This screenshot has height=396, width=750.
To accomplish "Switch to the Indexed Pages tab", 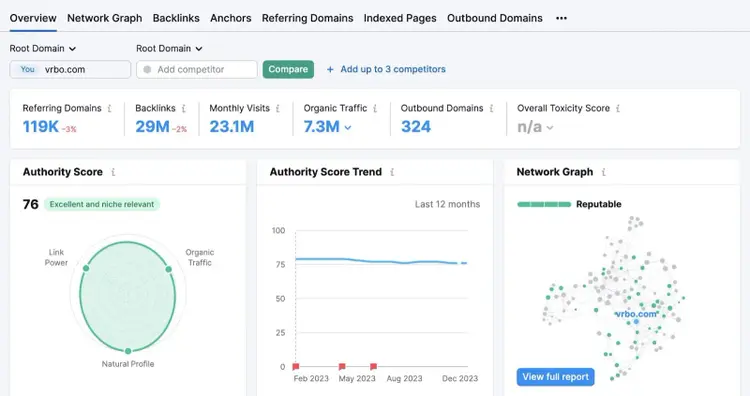I will (400, 18).
